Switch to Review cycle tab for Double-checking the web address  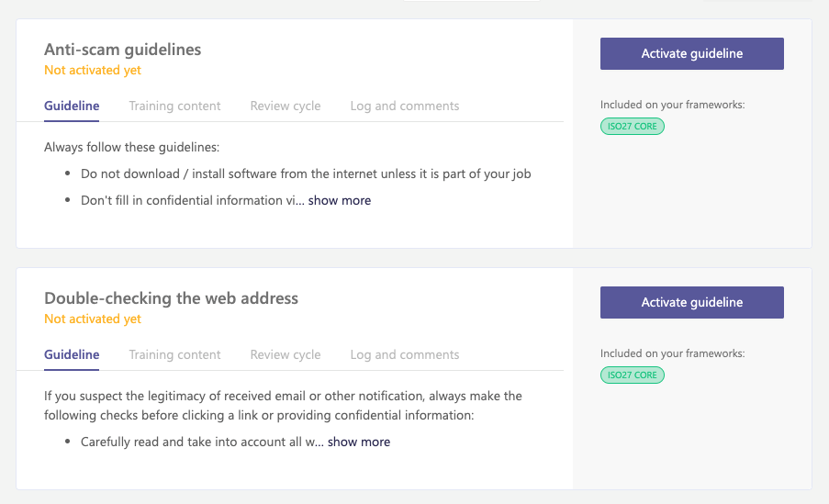(x=285, y=354)
